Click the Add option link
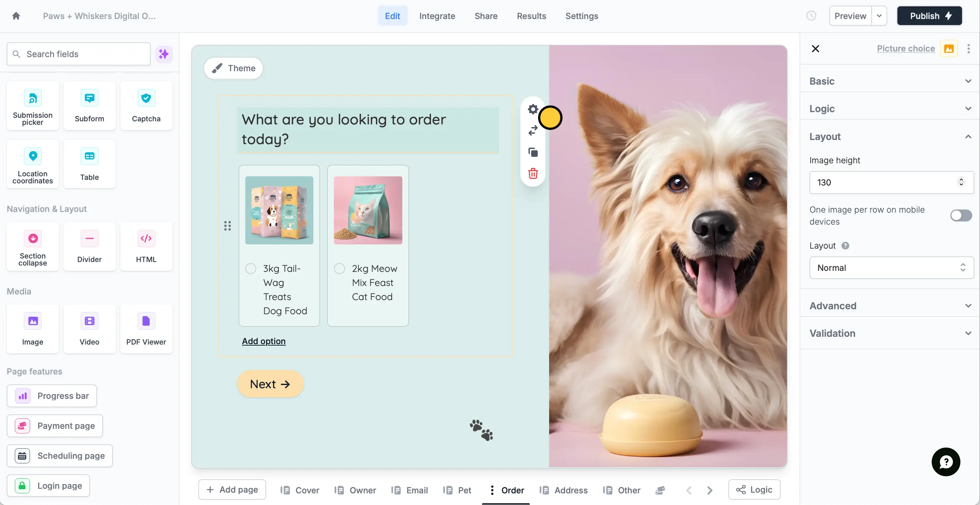Image resolution: width=980 pixels, height=505 pixels. 264,341
